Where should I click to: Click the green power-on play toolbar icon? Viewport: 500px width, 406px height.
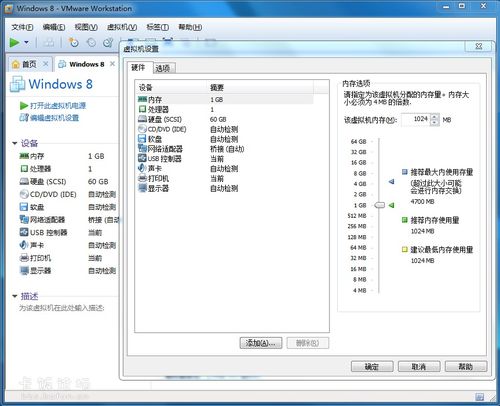click(14, 43)
